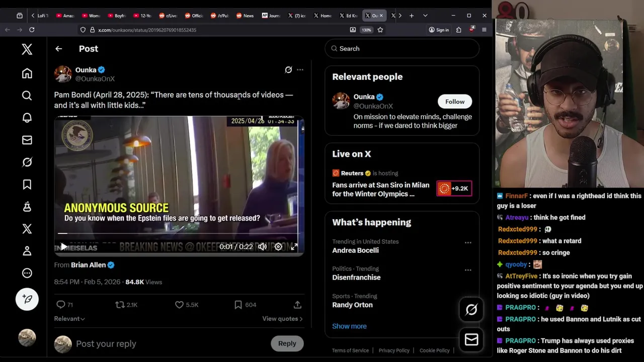This screenshot has height=362, width=644.
Task: Repost the post showing 2.1K
Action: (x=126, y=305)
